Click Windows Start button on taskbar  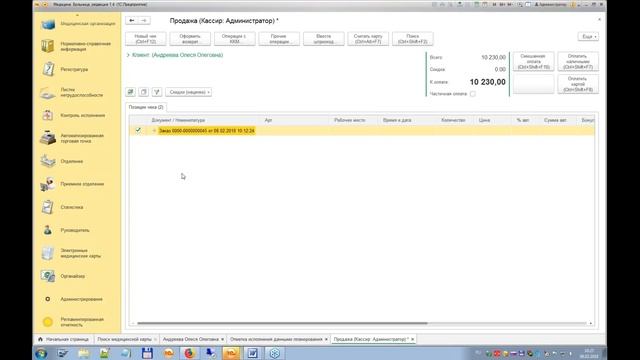[41, 353]
